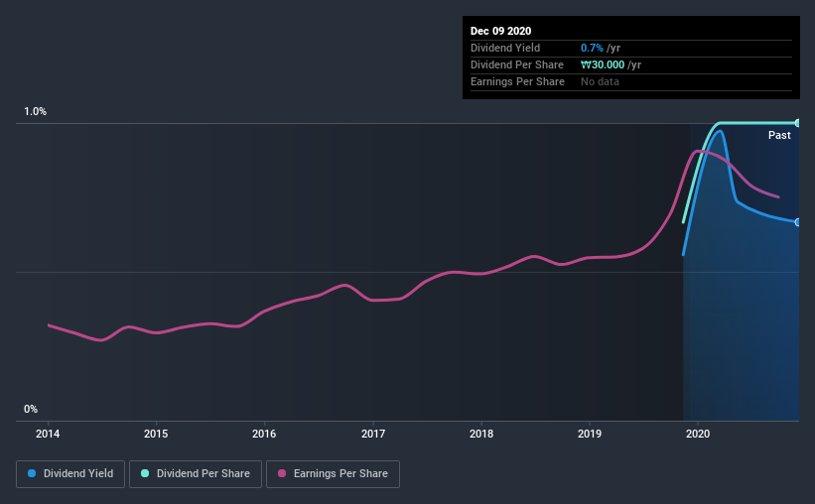Click the blue Dividend Yield legend dot
Screen dimensions: 815x504
32,473
